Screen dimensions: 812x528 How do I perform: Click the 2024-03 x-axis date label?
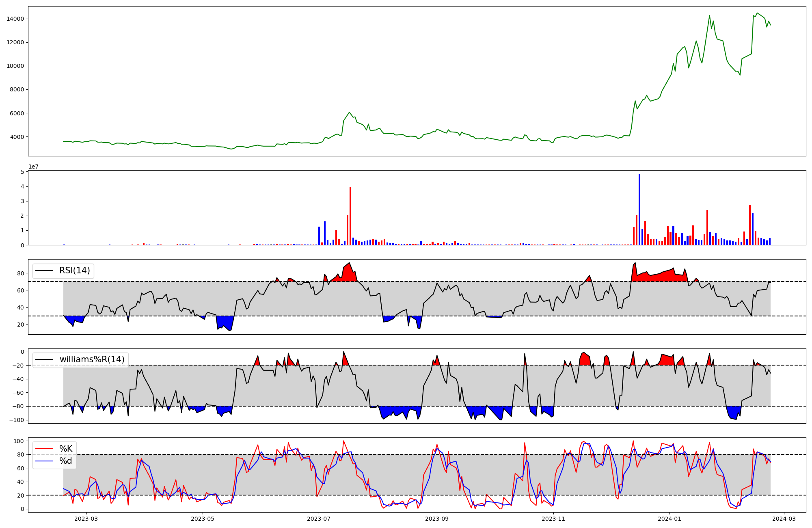(784, 519)
